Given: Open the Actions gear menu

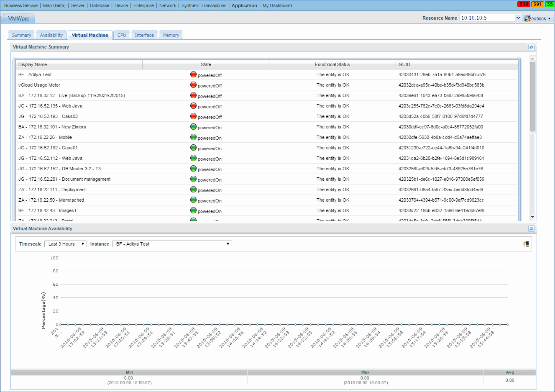Looking at the screenshot, I should point(537,18).
